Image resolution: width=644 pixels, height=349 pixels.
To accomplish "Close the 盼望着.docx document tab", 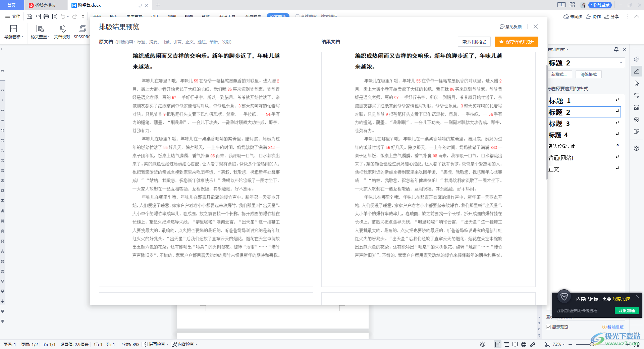I will click(x=147, y=5).
